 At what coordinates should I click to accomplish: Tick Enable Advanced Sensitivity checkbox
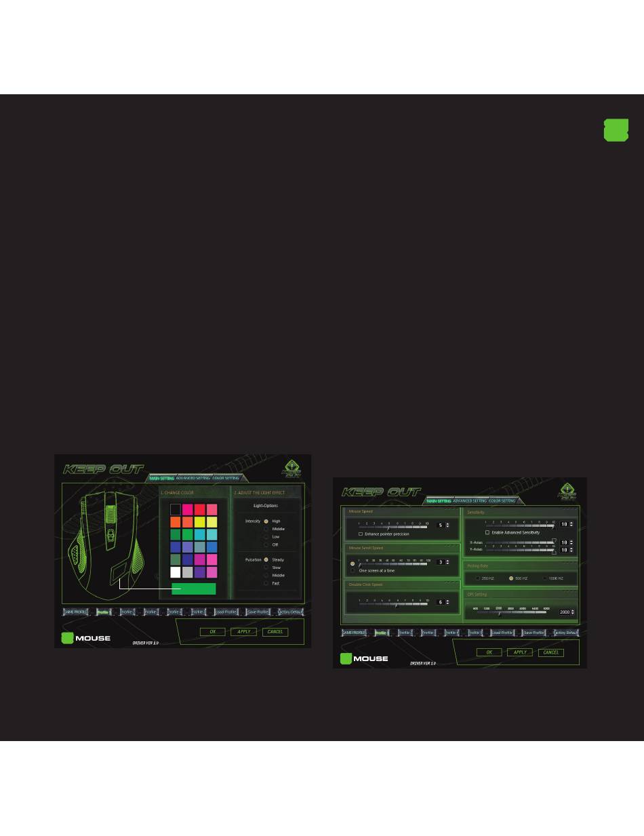tap(487, 533)
